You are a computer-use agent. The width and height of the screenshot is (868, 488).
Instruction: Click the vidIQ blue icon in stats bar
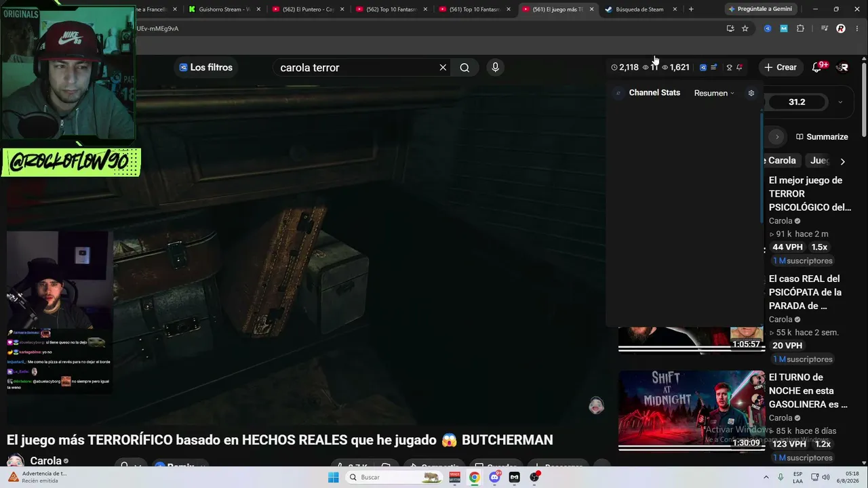[703, 67]
